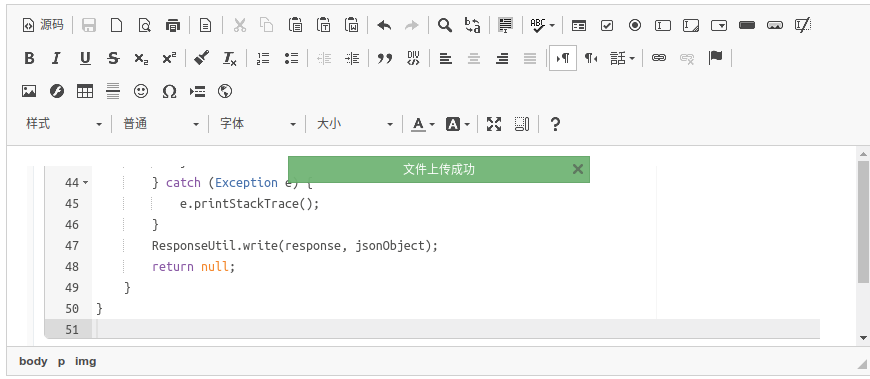870x379 pixels.
Task: Insert special character with the Omega icon
Action: pos(169,92)
